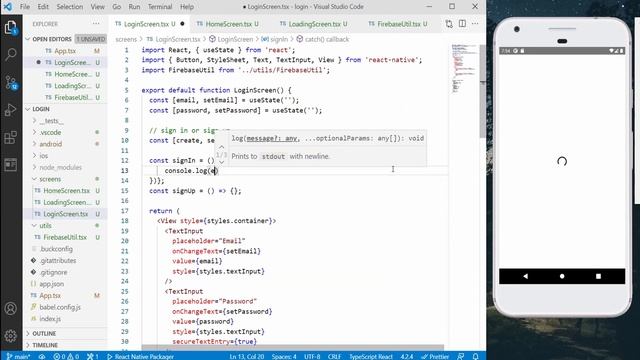Open editor more actions ellipsis
The image size is (640, 360).
tap(475, 24)
